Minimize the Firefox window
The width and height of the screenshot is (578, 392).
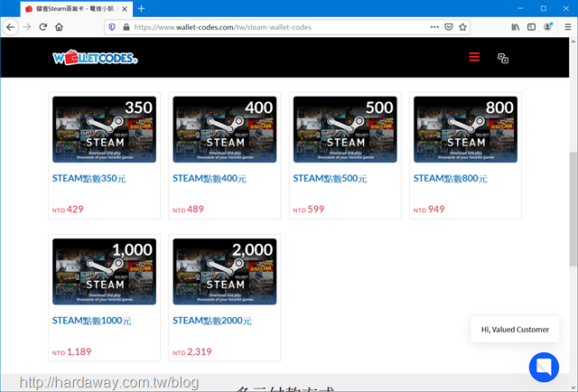[x=520, y=8]
